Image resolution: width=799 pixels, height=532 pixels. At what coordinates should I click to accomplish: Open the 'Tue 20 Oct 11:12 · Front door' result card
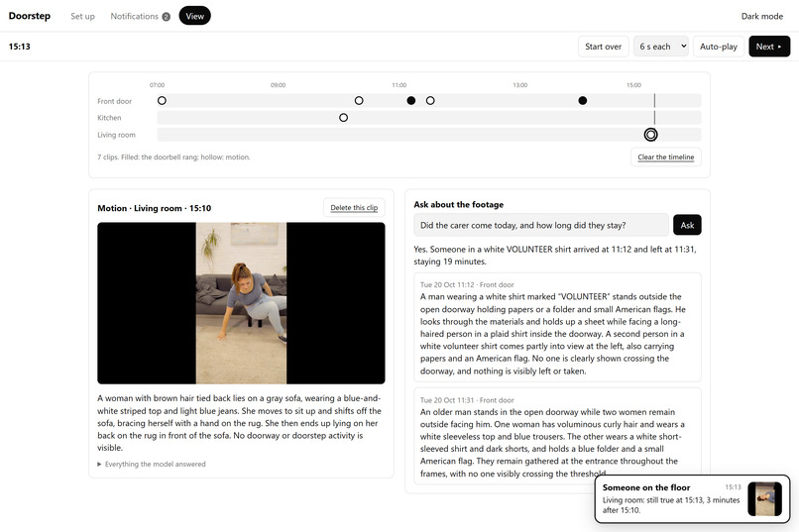[557, 327]
